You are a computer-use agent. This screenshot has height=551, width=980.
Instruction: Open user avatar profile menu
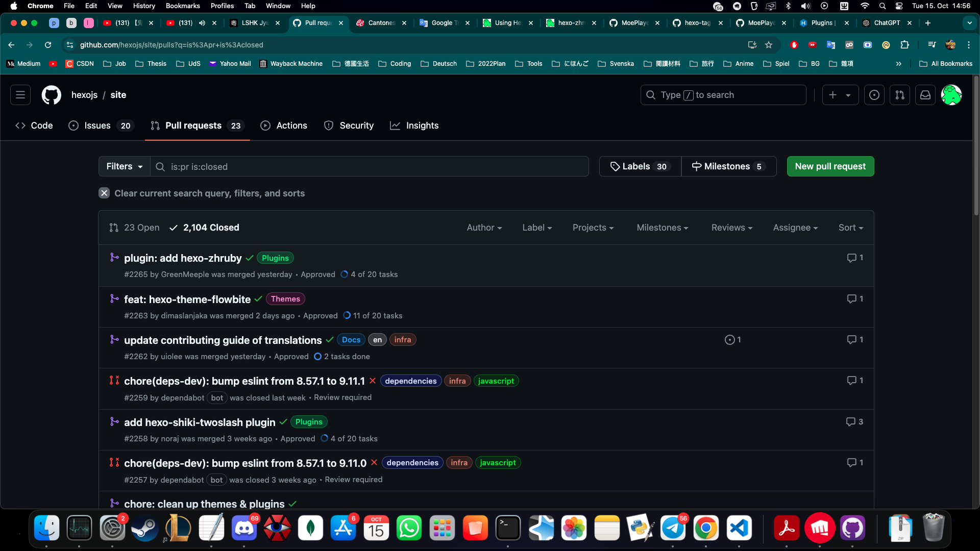[x=951, y=95]
